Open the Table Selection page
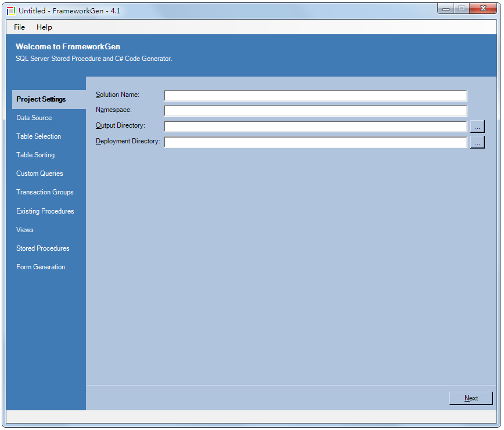 pos(38,136)
